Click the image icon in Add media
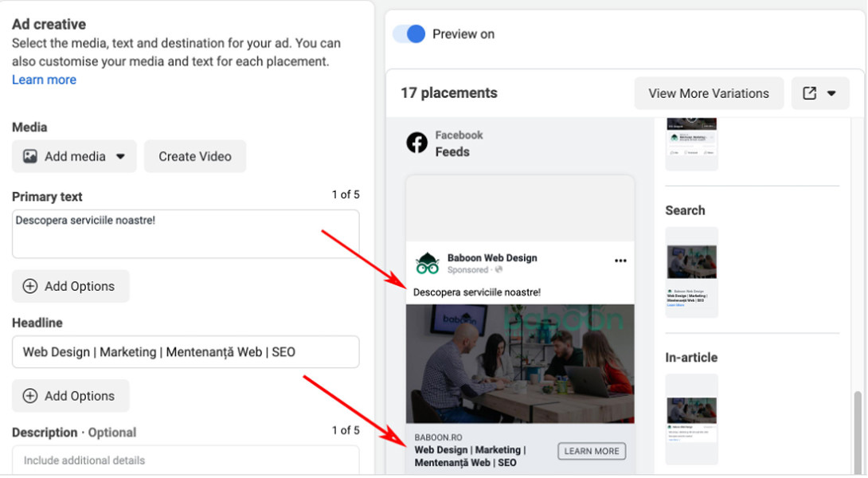 tap(30, 156)
